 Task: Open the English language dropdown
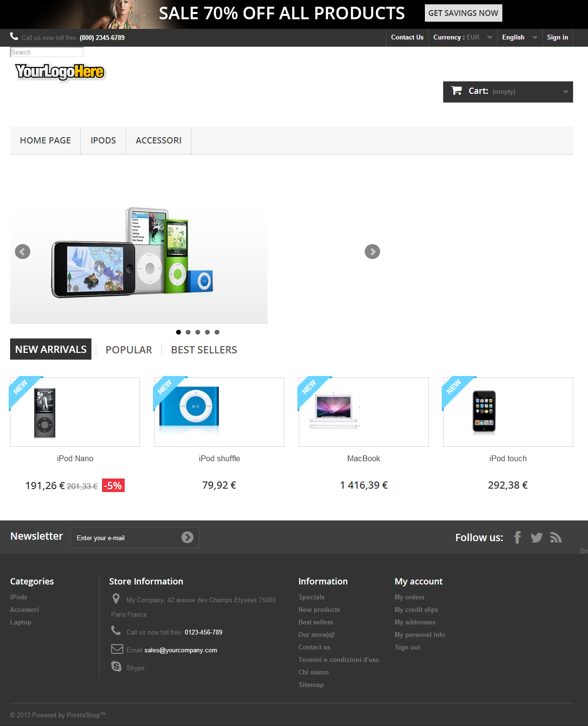[520, 38]
